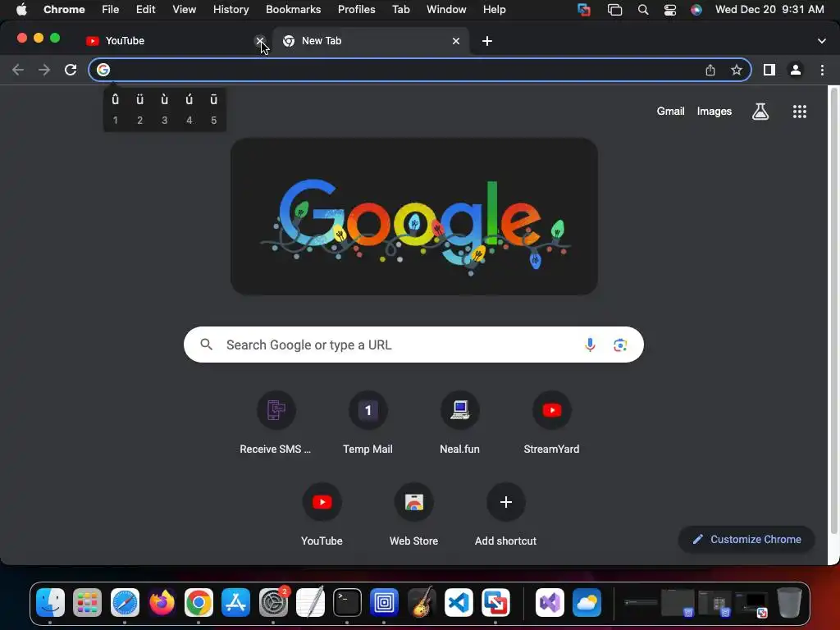
Task: Go forward using the forward arrow
Action: [44, 70]
